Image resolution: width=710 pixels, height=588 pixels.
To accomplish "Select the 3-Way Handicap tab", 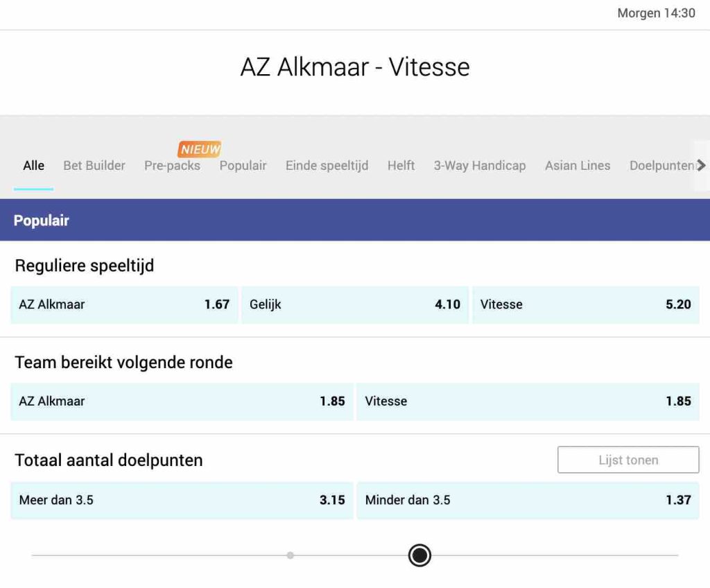I will point(480,166).
